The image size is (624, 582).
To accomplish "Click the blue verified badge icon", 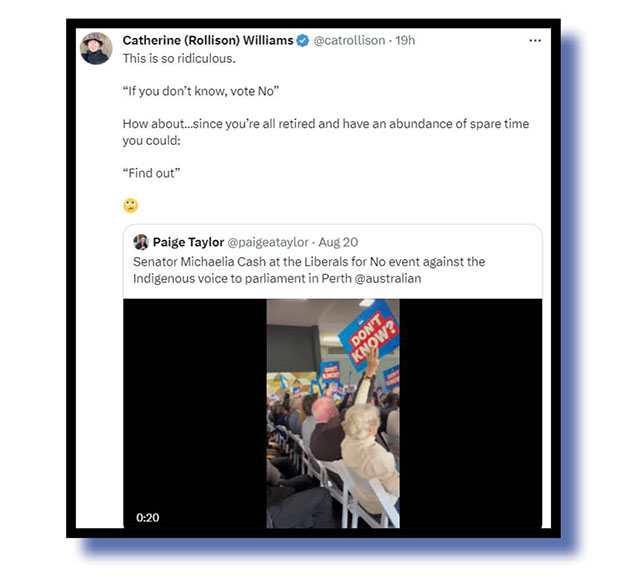I will click(x=303, y=41).
